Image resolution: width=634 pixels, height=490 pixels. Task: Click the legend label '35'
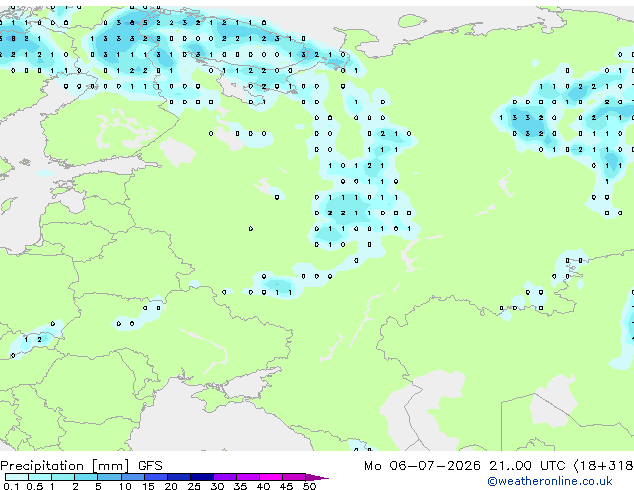(x=240, y=486)
